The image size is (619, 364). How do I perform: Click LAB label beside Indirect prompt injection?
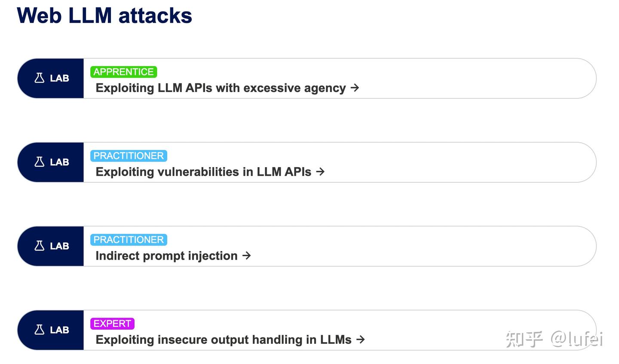tap(59, 246)
